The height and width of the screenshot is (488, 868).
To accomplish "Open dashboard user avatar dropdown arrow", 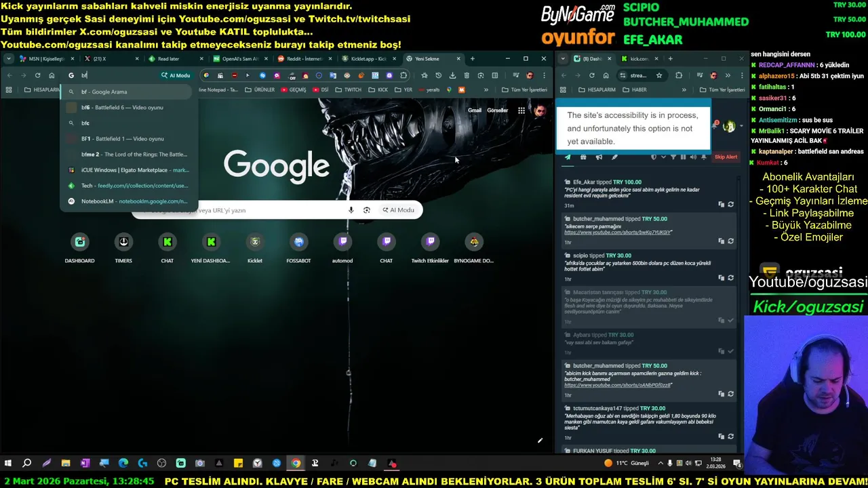I will pos(741,126).
